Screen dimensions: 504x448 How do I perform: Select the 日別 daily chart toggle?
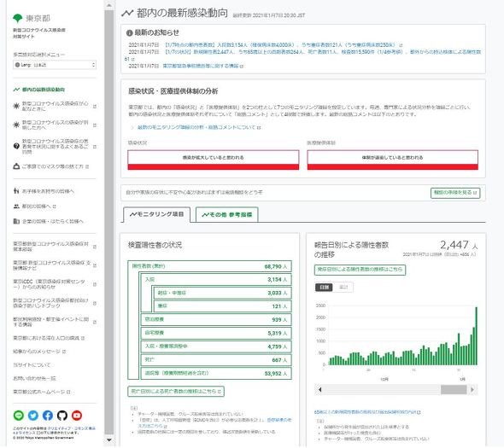click(x=324, y=287)
